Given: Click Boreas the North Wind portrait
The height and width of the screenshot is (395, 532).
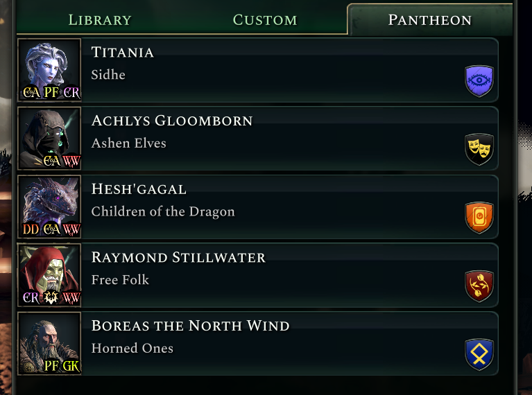Looking at the screenshot, I should click(x=49, y=343).
